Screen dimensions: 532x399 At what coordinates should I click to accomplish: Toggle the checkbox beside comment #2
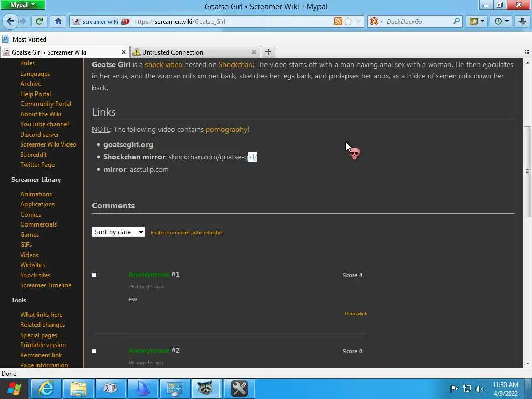[94, 351]
